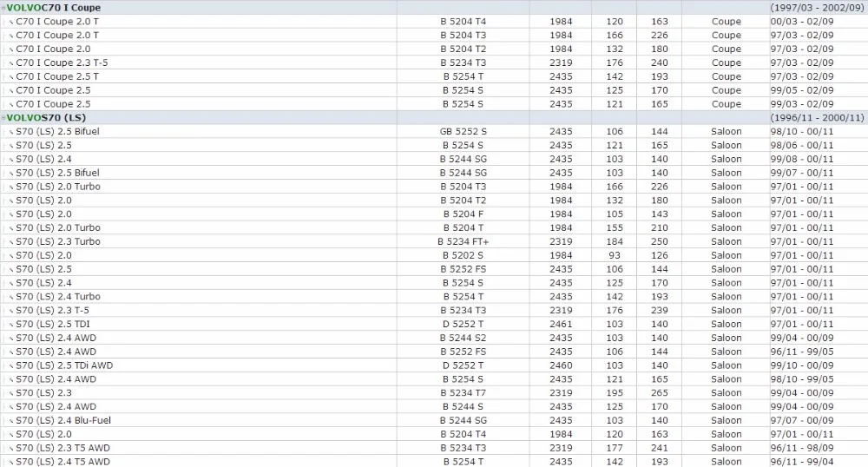Viewport: 868px width, 467px height.
Task: Click the (1996/11 - 2000/11) date range
Action: click(817, 118)
